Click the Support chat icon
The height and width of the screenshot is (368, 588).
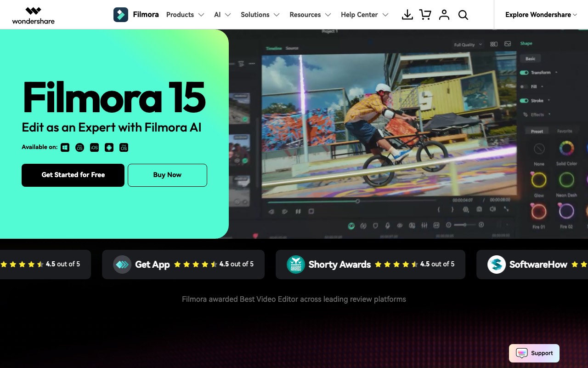522,353
